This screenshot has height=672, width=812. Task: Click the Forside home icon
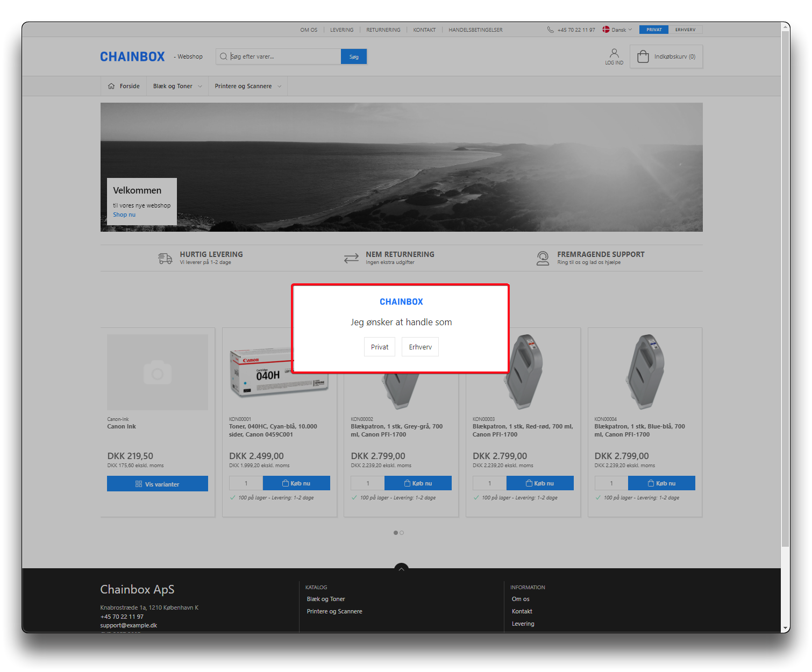(111, 86)
